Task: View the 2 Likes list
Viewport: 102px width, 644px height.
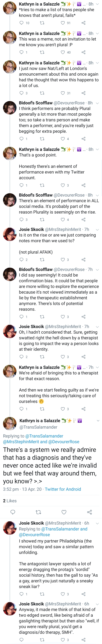Action: [10, 501]
